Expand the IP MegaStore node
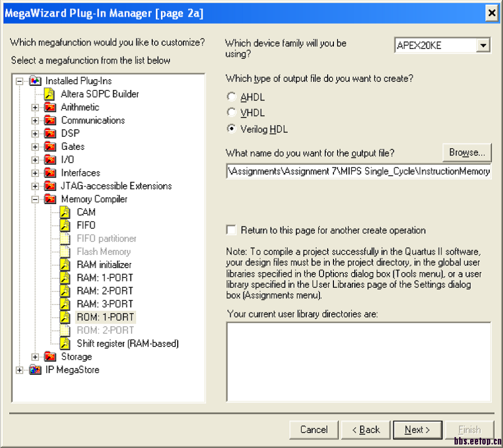The height and width of the screenshot is (448, 503). click(x=20, y=370)
